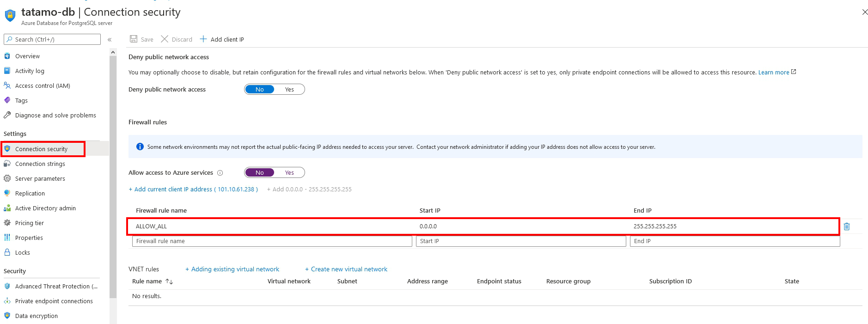The width and height of the screenshot is (868, 324).
Task: Click the Start IP input field
Action: pos(521,241)
